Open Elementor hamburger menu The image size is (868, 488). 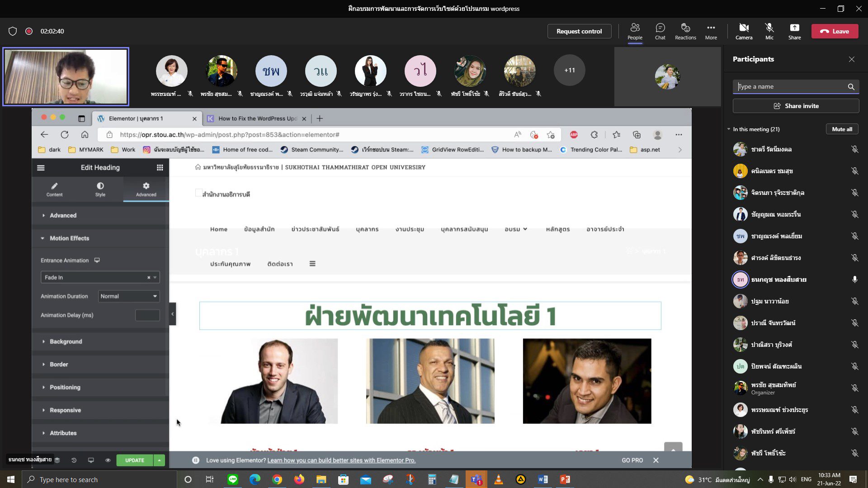(41, 168)
